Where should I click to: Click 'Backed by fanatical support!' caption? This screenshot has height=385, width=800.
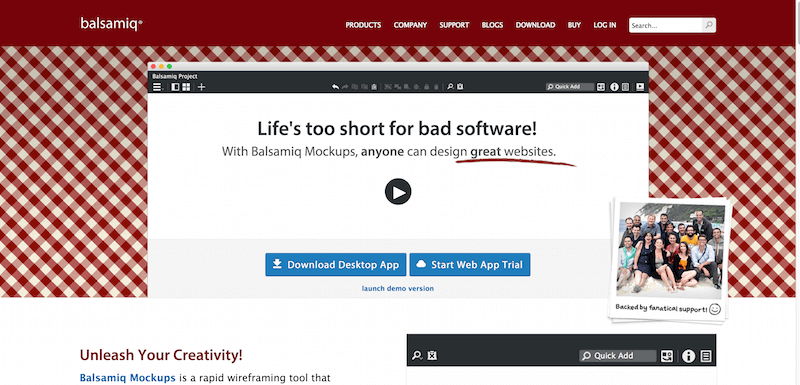[x=661, y=308]
